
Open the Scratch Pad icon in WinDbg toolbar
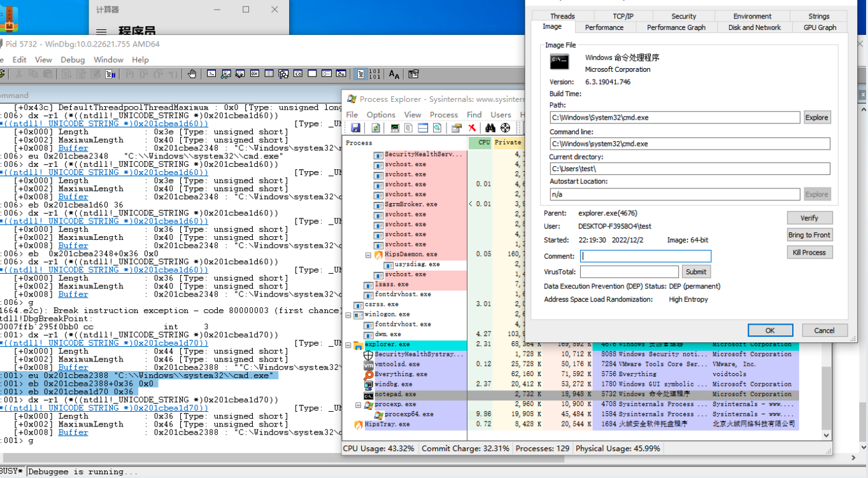pos(312,74)
